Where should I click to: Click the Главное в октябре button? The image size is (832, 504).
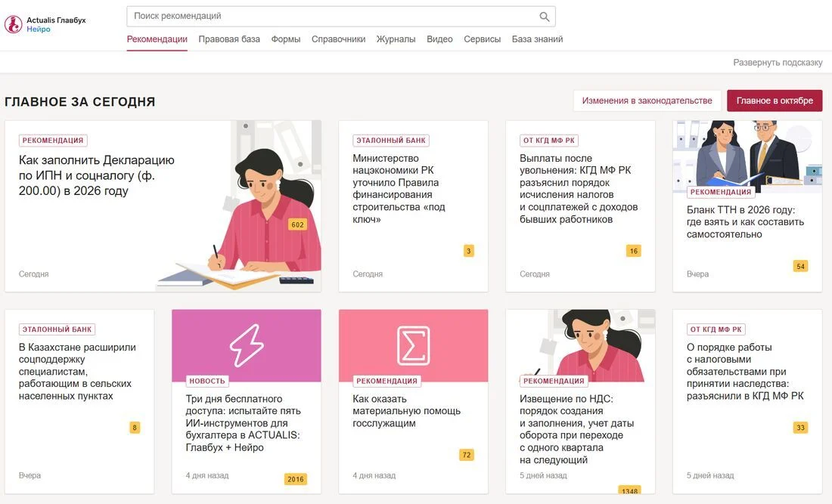click(775, 100)
